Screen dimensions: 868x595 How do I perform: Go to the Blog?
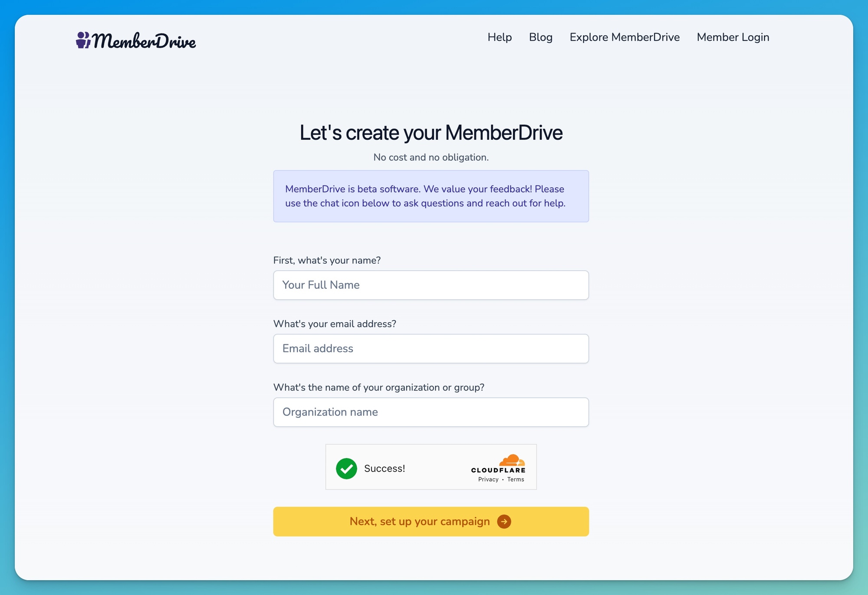click(541, 37)
